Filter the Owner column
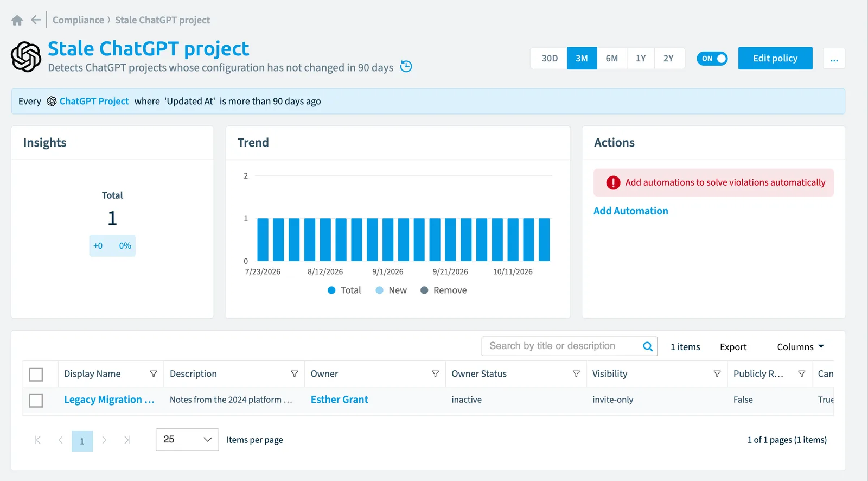This screenshot has width=868, height=481. (x=435, y=374)
